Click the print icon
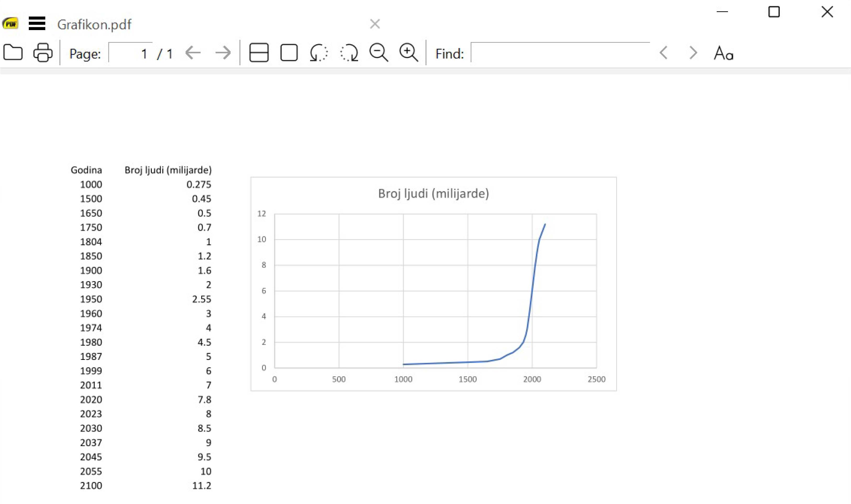This screenshot has width=851, height=504. coord(43,53)
